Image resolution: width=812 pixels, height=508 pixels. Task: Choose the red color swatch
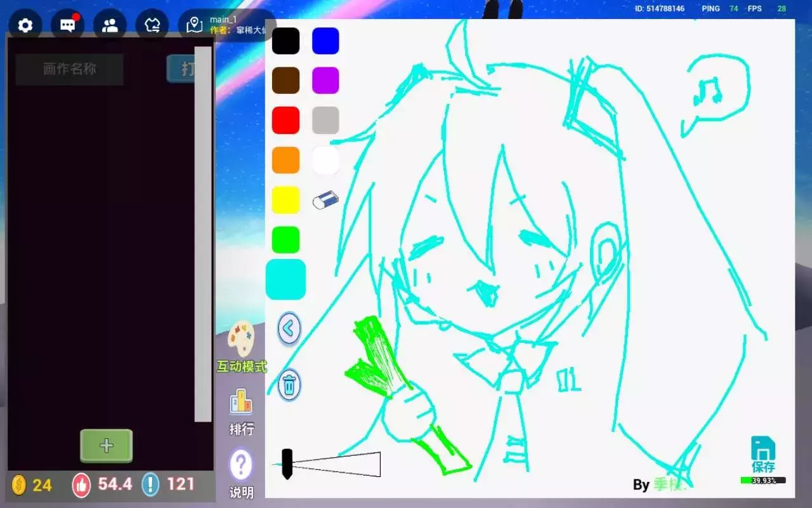click(285, 121)
